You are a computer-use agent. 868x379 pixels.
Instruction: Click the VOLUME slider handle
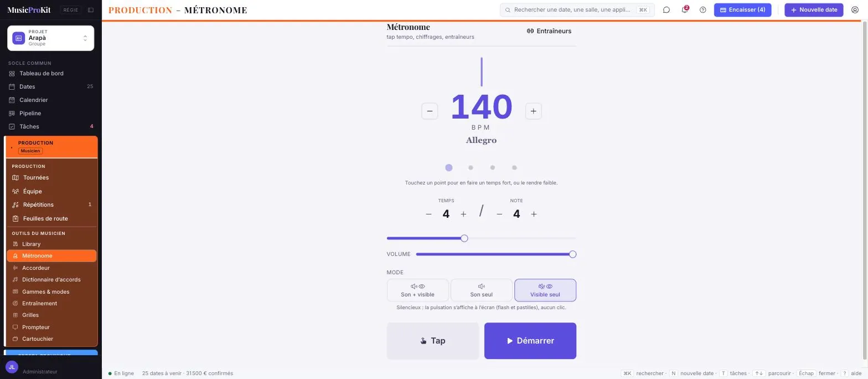[x=573, y=255]
